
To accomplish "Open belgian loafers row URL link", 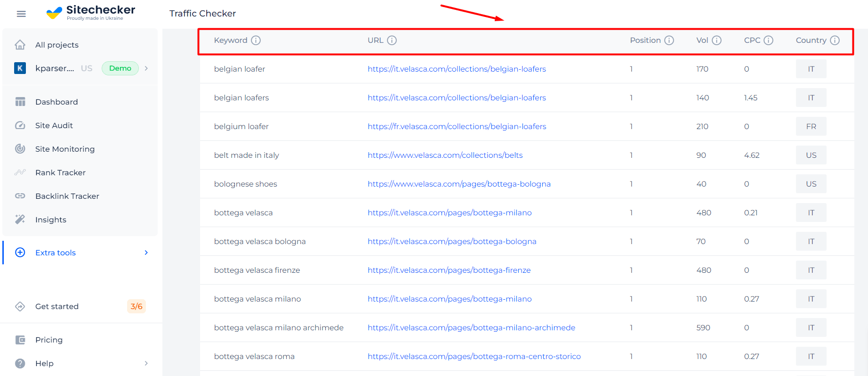I will tap(457, 98).
